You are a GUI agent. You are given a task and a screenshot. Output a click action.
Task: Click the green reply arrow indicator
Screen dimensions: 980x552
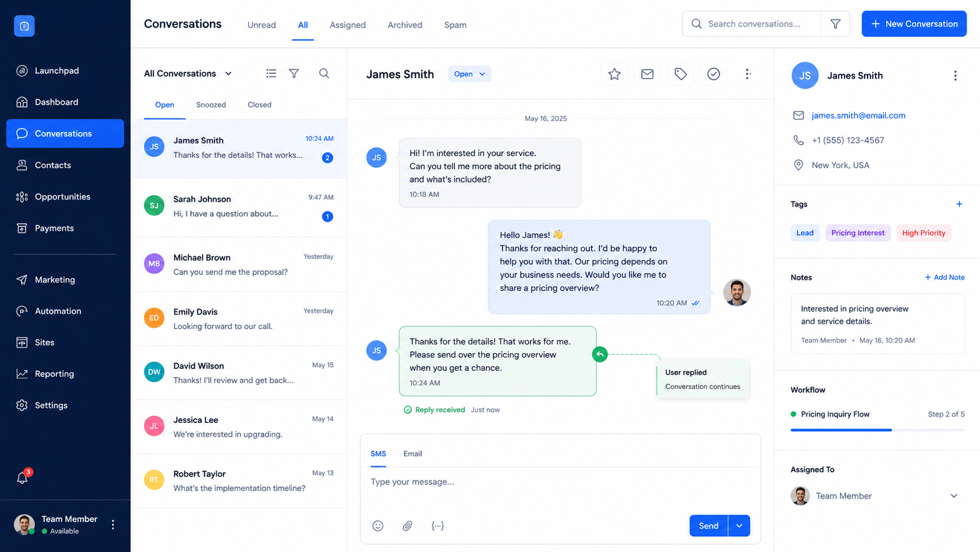coord(600,354)
